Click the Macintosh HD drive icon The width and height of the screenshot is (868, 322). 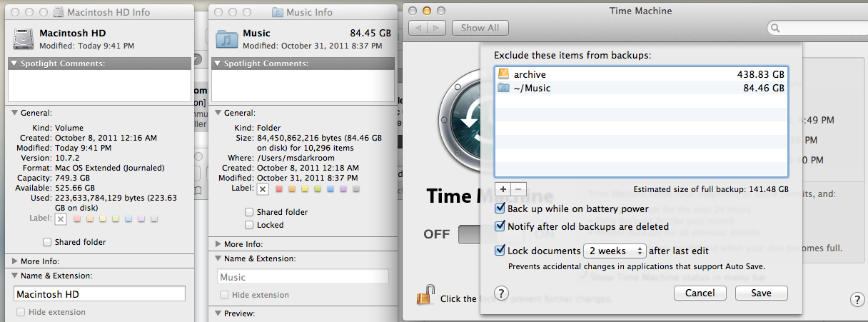click(x=23, y=39)
